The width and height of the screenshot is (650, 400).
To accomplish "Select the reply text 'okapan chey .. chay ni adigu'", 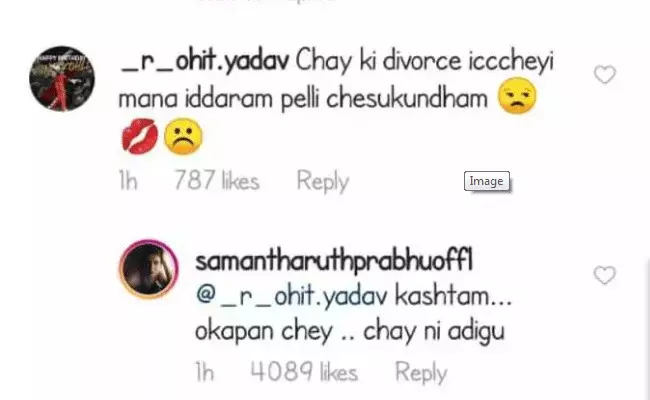I will [x=350, y=332].
